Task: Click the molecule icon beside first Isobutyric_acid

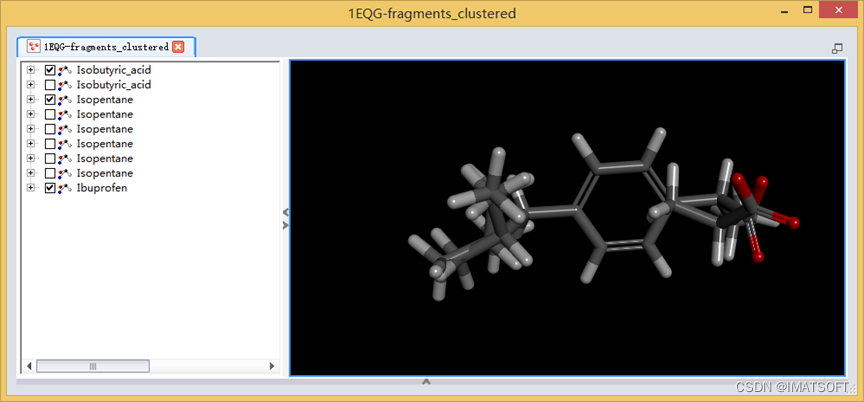Action: coord(65,70)
